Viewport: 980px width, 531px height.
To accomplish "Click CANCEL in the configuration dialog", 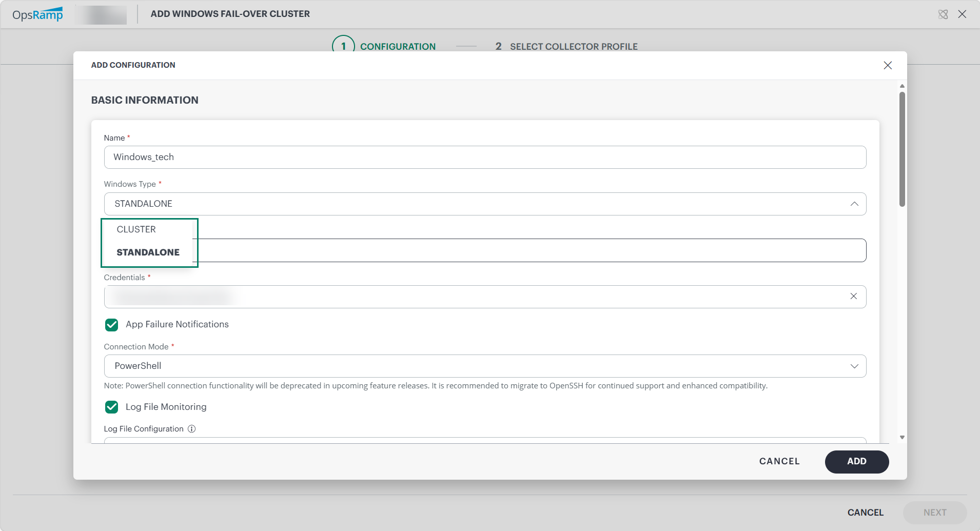I will pyautogui.click(x=779, y=461).
